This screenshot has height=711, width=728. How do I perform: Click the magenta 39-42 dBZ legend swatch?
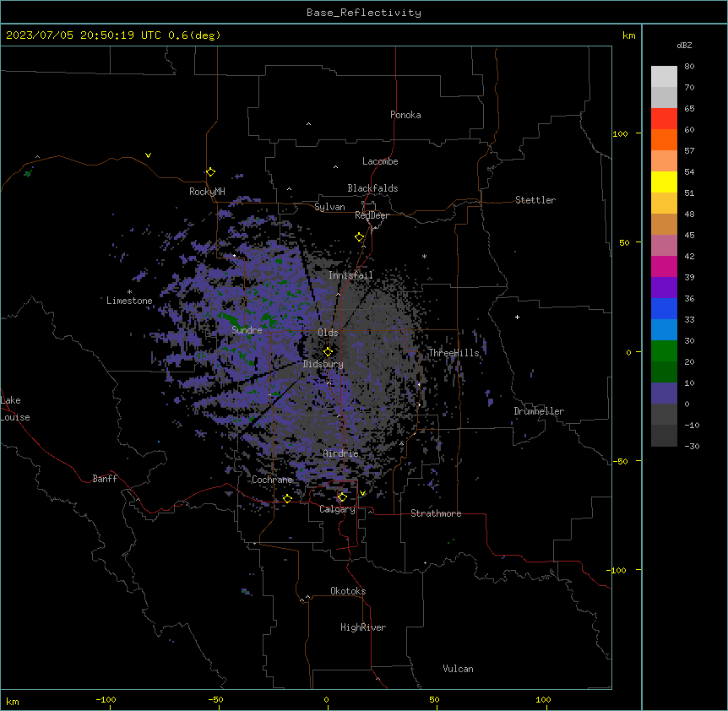pyautogui.click(x=664, y=266)
